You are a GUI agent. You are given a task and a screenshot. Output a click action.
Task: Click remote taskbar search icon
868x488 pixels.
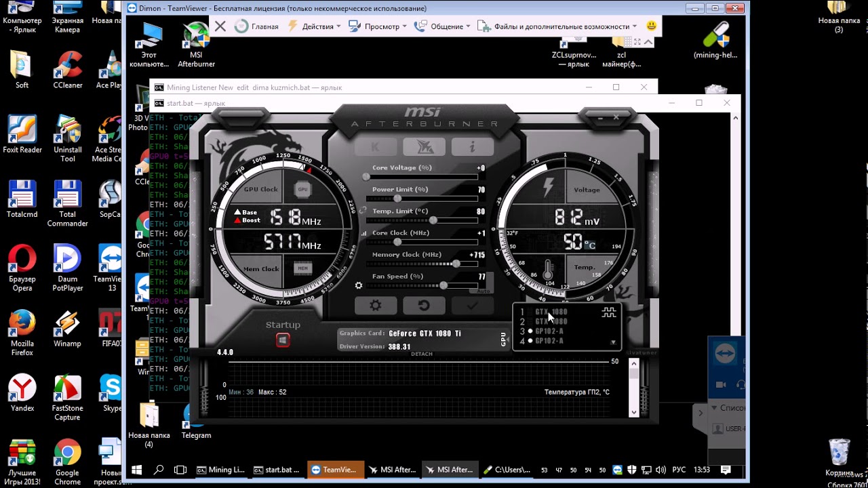coord(159,470)
